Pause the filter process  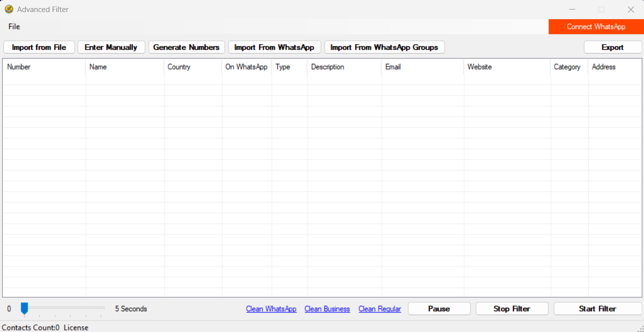(439, 309)
